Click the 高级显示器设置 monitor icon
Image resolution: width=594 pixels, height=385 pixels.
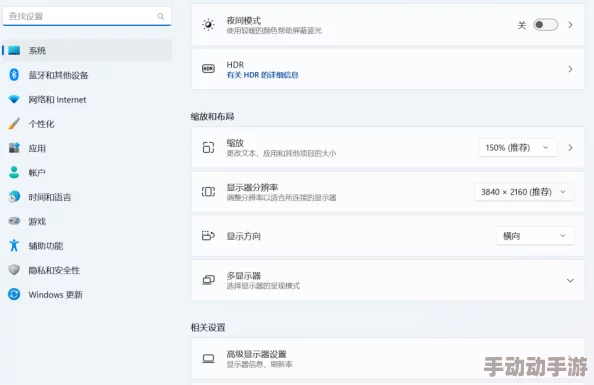pos(208,358)
